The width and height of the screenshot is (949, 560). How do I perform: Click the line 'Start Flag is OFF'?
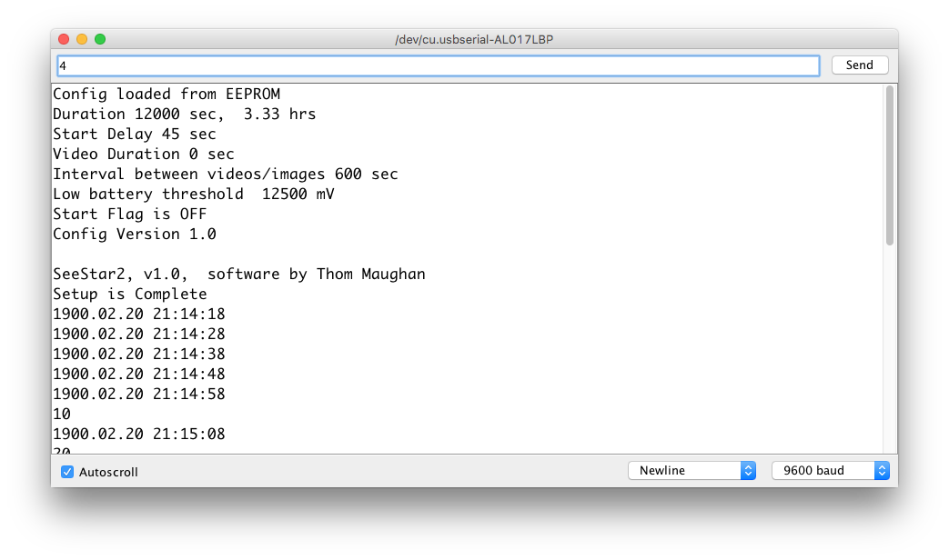point(129,214)
